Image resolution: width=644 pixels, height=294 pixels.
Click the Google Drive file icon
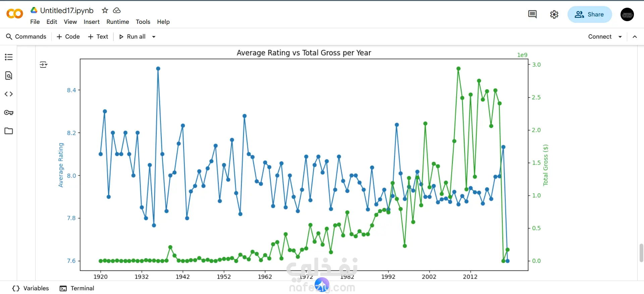pyautogui.click(x=34, y=10)
